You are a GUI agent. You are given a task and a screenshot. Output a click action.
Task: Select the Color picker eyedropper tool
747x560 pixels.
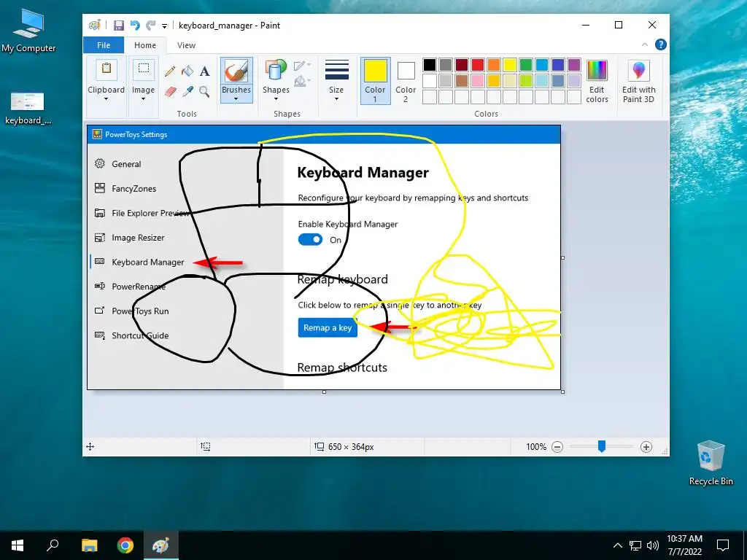pos(187,91)
